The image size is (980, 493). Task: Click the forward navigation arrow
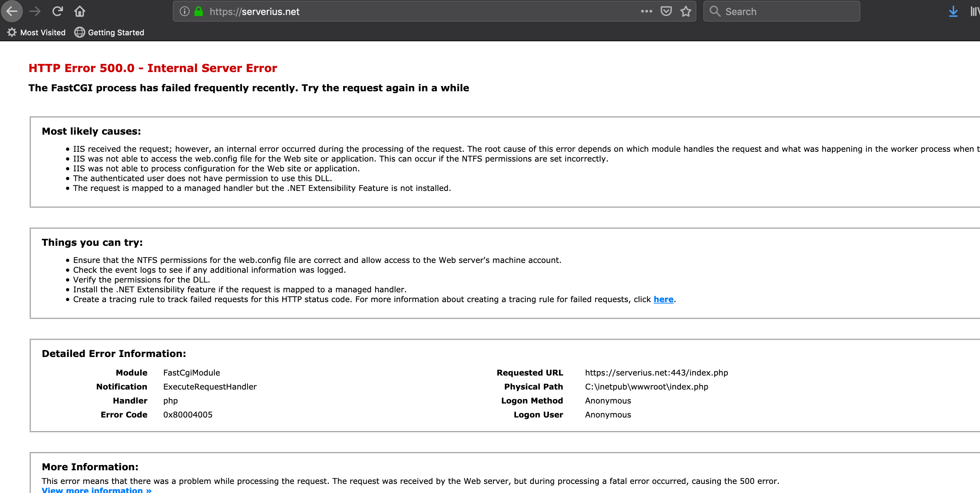point(35,12)
